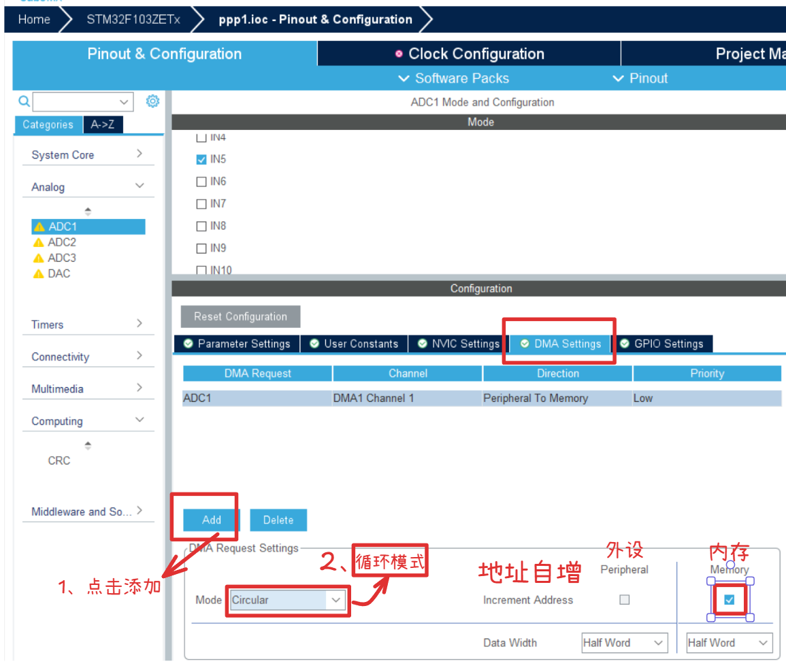Select CRC under Computing
The image size is (786, 672).
point(59,460)
